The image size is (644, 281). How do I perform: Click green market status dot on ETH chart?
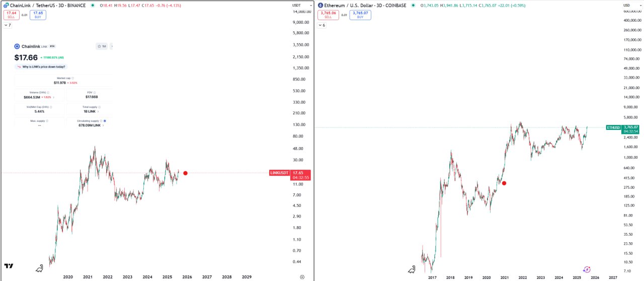coord(414,5)
